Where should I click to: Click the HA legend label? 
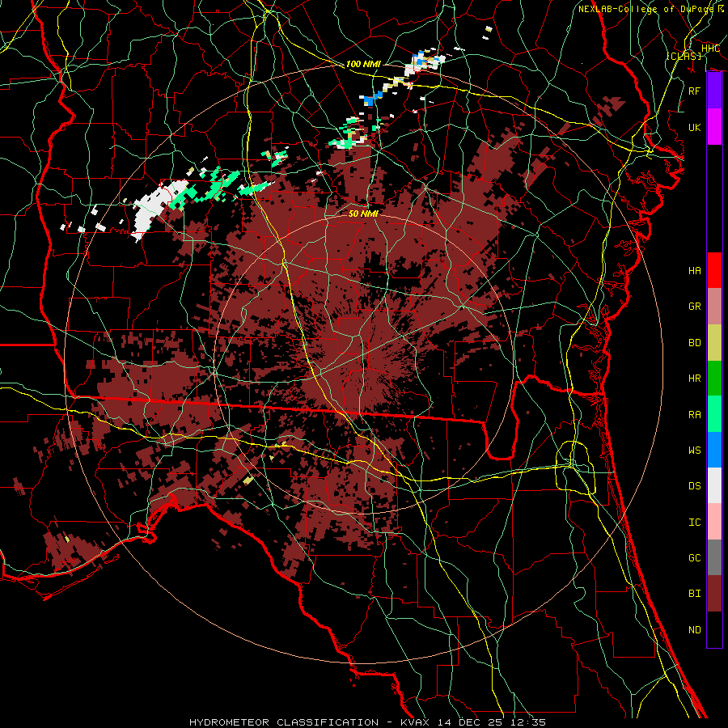coord(695,271)
